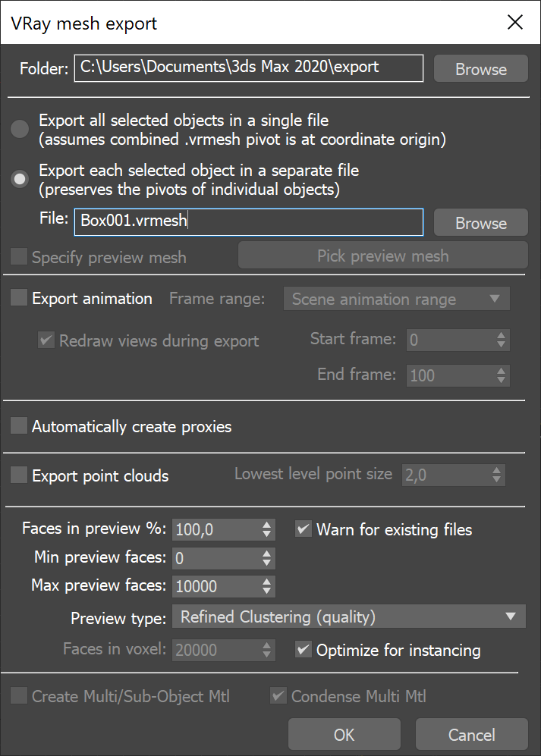Cancel the VRay mesh export dialog
The width and height of the screenshot is (541, 756).
click(471, 734)
